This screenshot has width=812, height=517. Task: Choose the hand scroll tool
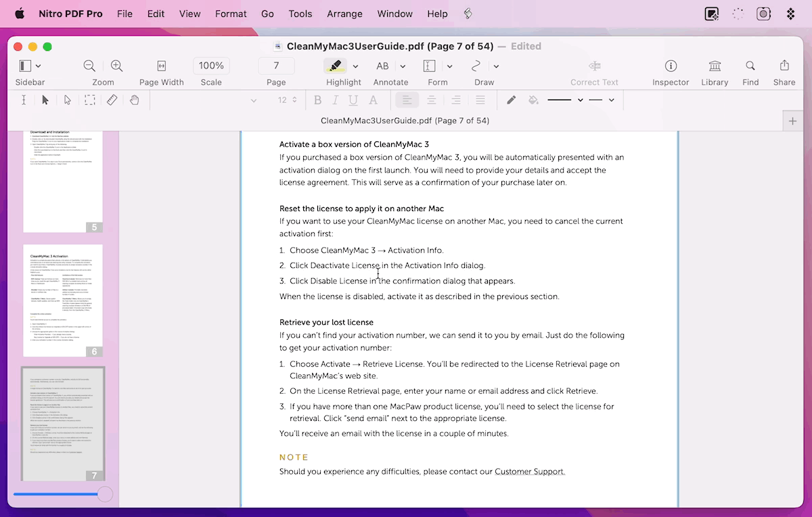[135, 100]
